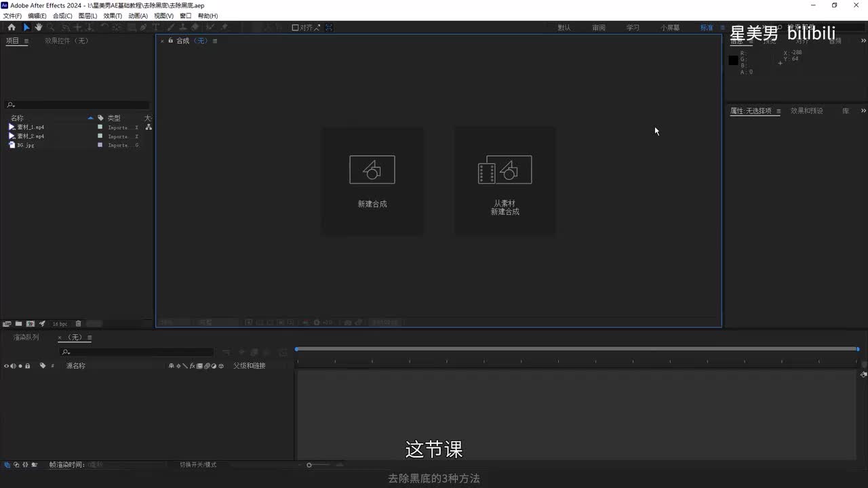868x488 pixels.
Task: Enable the 对齐 snapping checkbox
Action: point(295,28)
